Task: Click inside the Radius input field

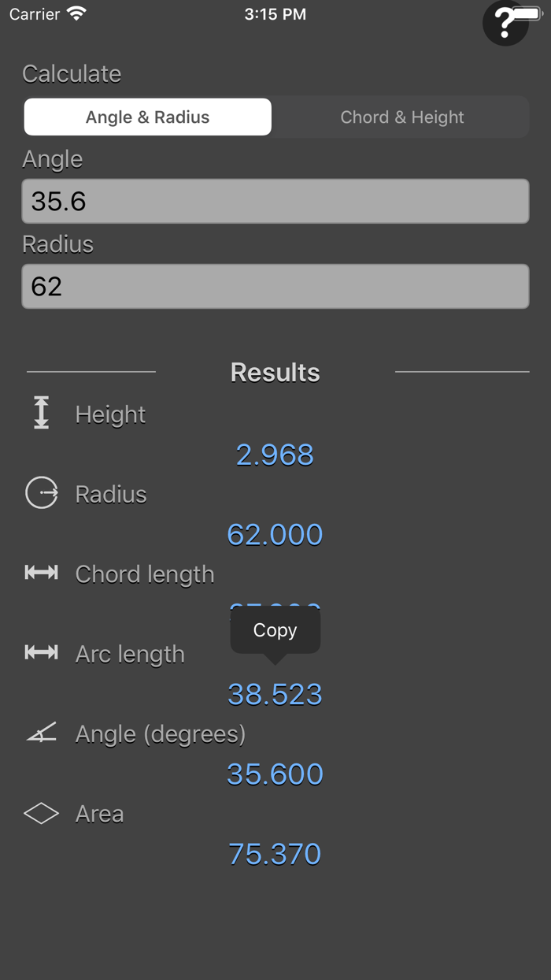Action: click(x=275, y=286)
